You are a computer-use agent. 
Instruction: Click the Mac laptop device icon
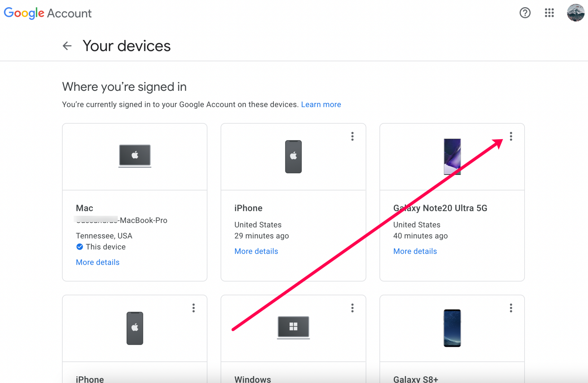pyautogui.click(x=135, y=156)
